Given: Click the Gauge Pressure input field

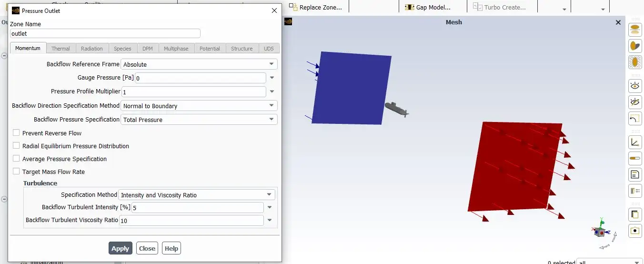Looking at the screenshot, I should point(201,78).
